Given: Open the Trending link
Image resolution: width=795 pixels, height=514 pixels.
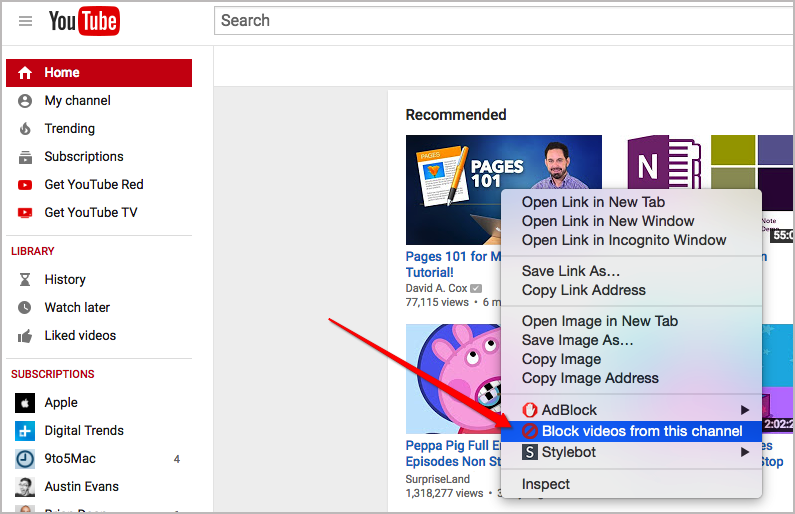Looking at the screenshot, I should pyautogui.click(x=69, y=129).
